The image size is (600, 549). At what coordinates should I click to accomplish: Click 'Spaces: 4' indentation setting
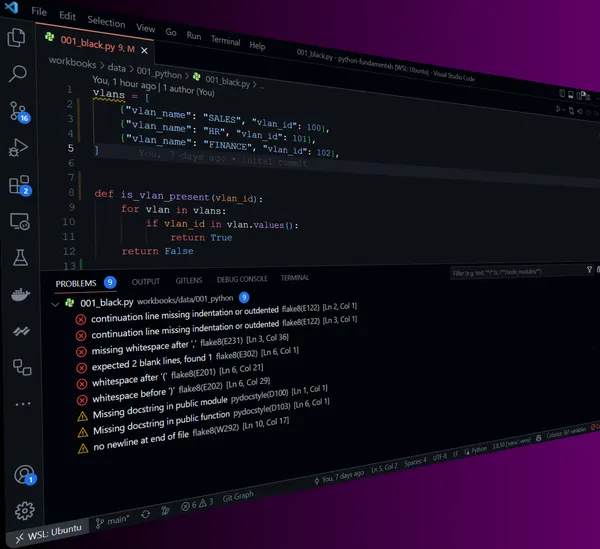(415, 462)
